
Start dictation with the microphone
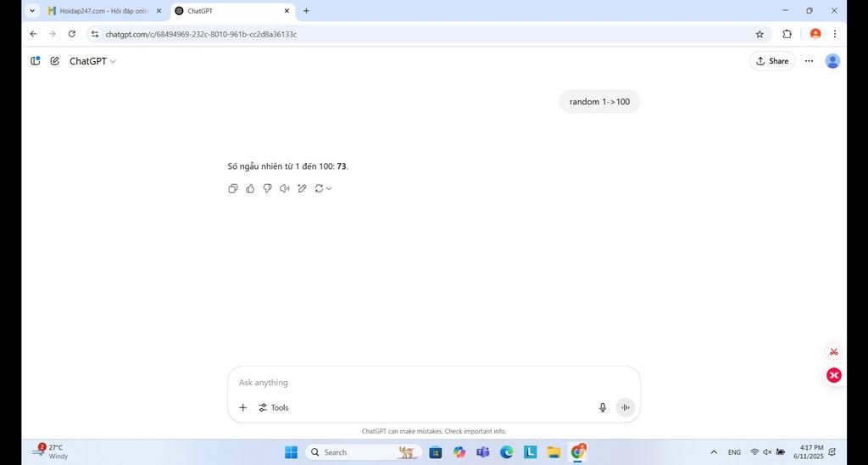[603, 407]
